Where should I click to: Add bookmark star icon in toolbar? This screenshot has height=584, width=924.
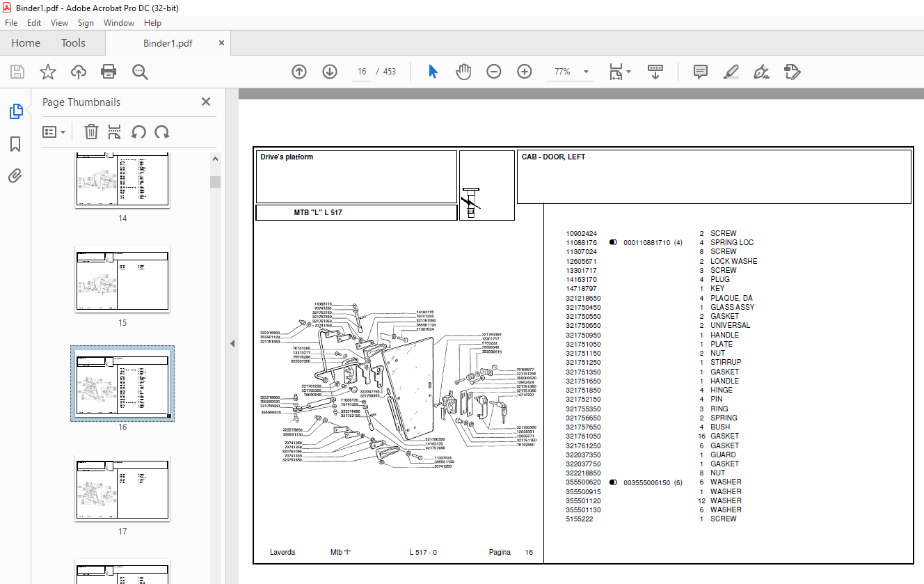click(48, 72)
